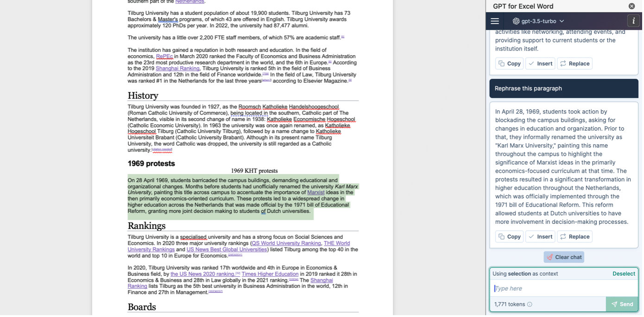Open the Marxist hyperlink in the document
Screen dimensions: 644x317
[x=316, y=192]
